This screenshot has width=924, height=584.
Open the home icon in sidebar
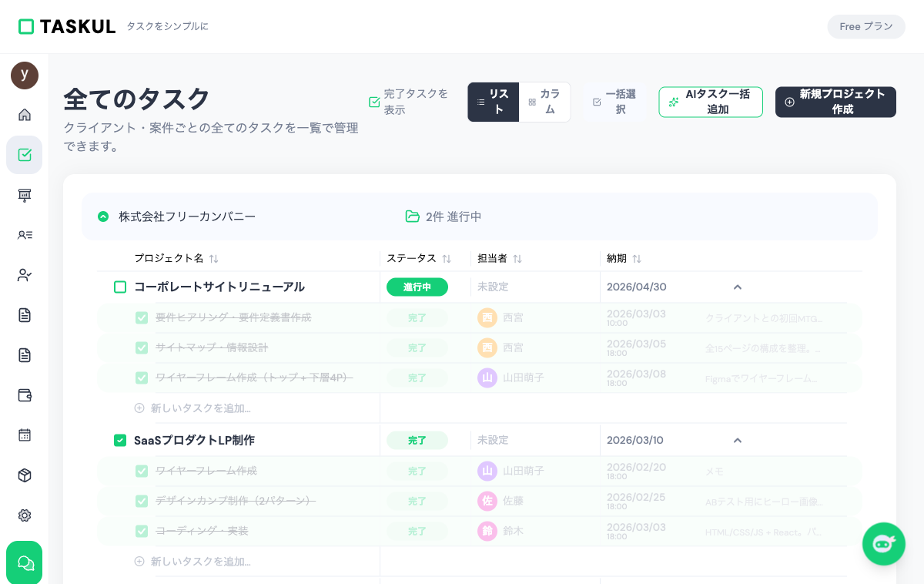click(x=25, y=115)
